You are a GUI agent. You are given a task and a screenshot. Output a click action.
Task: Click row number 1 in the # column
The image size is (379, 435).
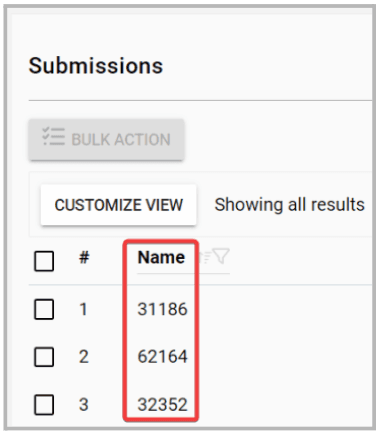[83, 309]
